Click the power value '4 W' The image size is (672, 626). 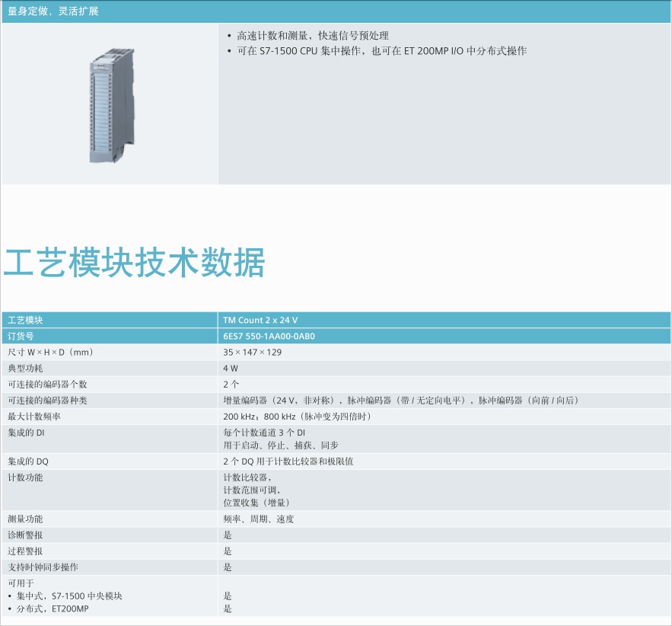[x=230, y=369]
